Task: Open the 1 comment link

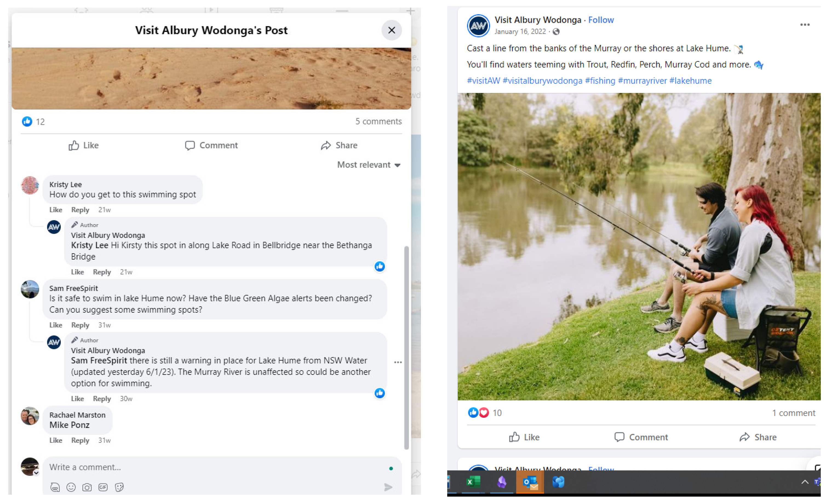Action: [x=794, y=413]
